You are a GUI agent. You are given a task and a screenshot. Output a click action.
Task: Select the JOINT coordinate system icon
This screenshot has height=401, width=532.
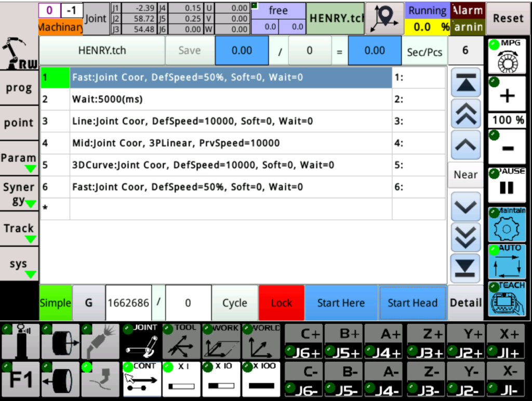click(141, 341)
